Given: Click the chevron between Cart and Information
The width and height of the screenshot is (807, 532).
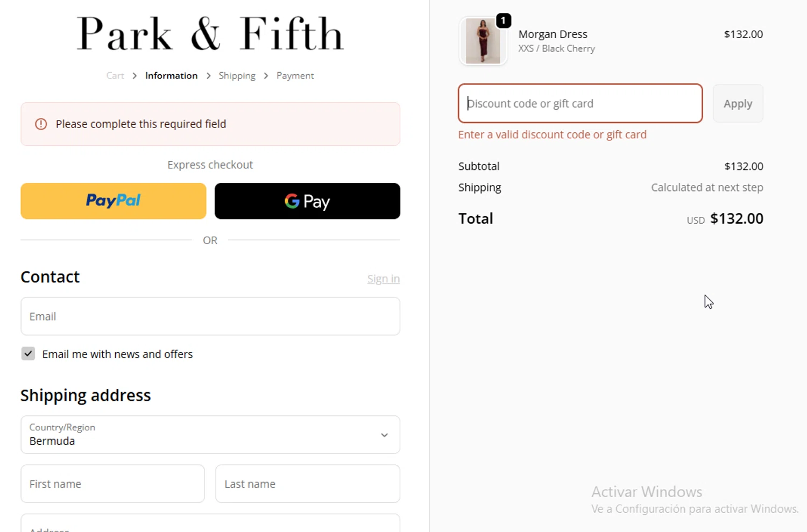Looking at the screenshot, I should 134,76.
